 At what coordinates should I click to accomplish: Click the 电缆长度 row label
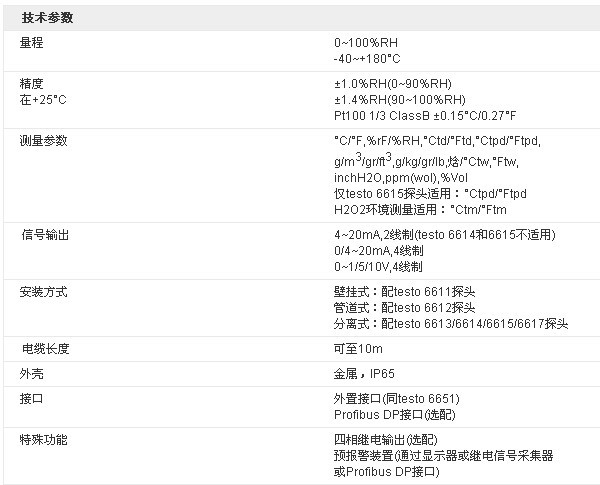tap(46, 349)
